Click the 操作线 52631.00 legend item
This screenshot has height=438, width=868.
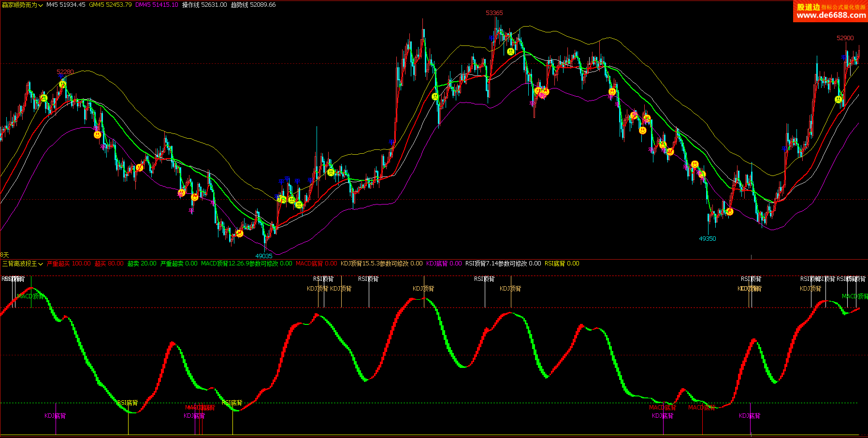point(204,5)
